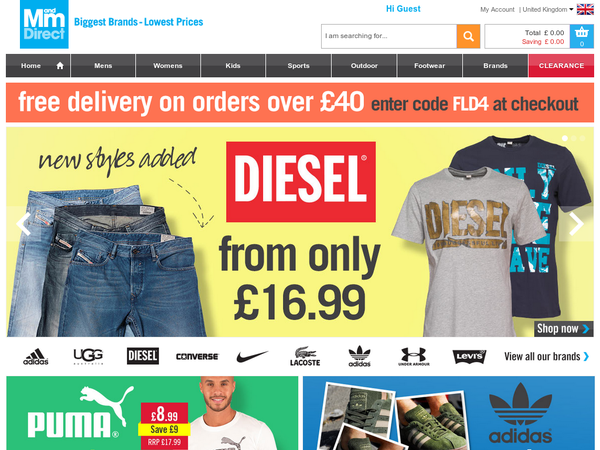Expand the United Kingdom country dropdown
This screenshot has width=600, height=450.
(x=548, y=9)
